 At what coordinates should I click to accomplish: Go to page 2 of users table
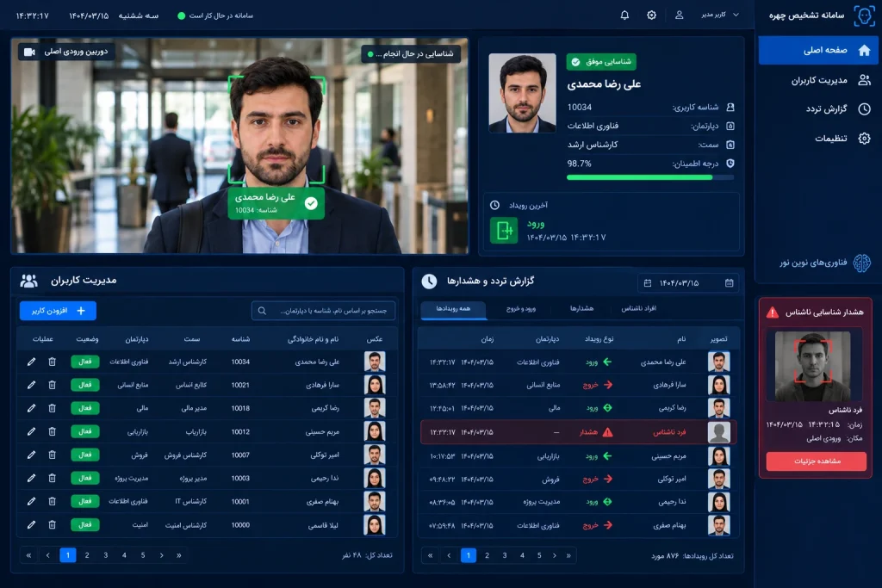tap(87, 555)
